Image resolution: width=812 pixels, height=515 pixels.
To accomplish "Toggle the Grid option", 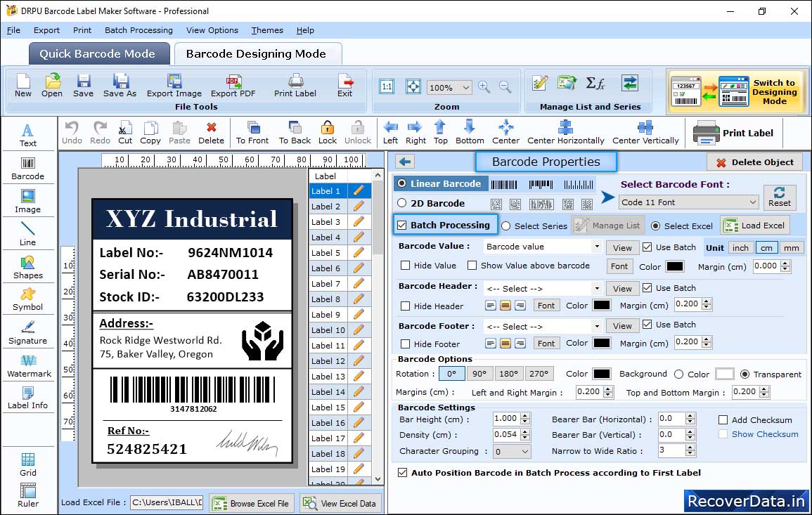I will tap(28, 465).
